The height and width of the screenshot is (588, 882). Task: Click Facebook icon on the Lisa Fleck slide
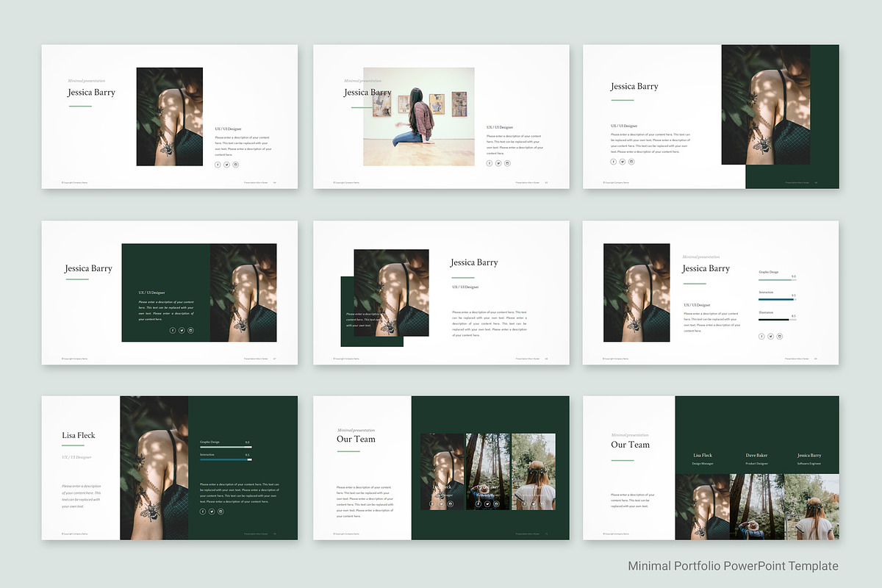click(x=203, y=512)
